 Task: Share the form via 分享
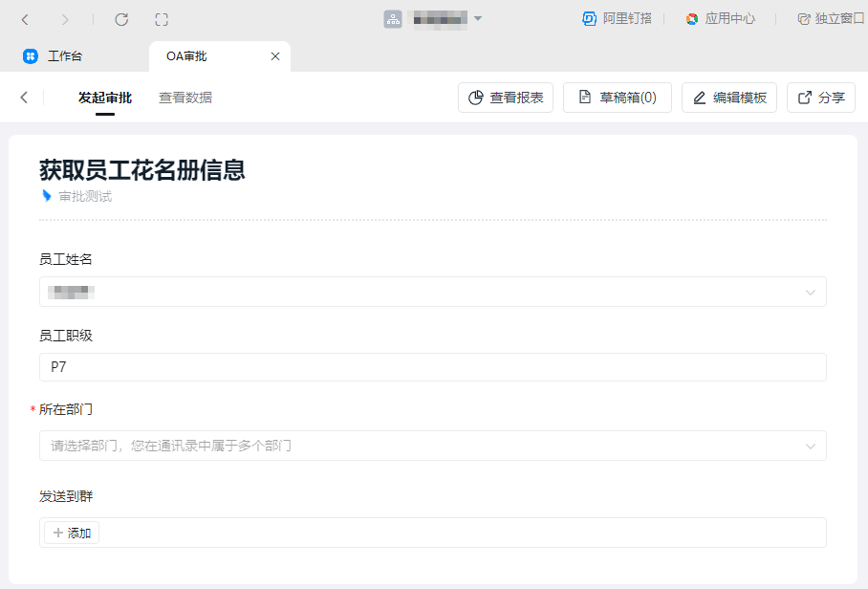[820, 97]
